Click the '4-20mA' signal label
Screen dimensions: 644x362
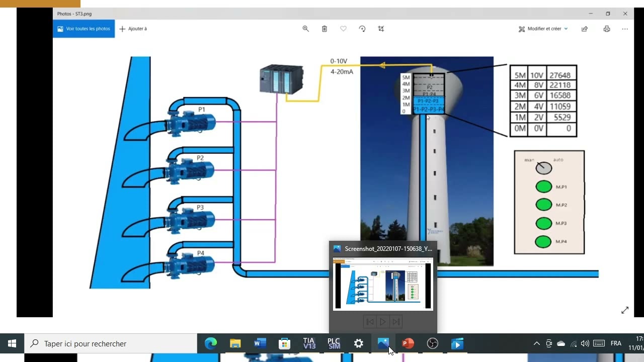click(x=342, y=72)
